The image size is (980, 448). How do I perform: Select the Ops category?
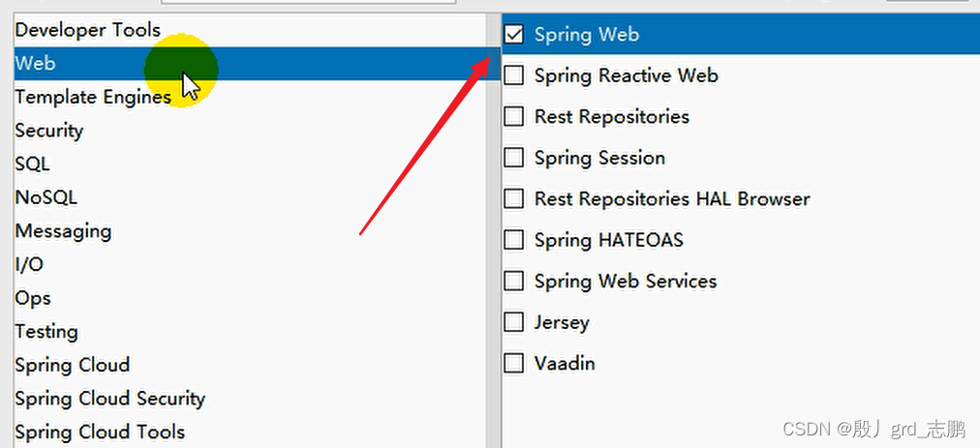(x=250, y=298)
